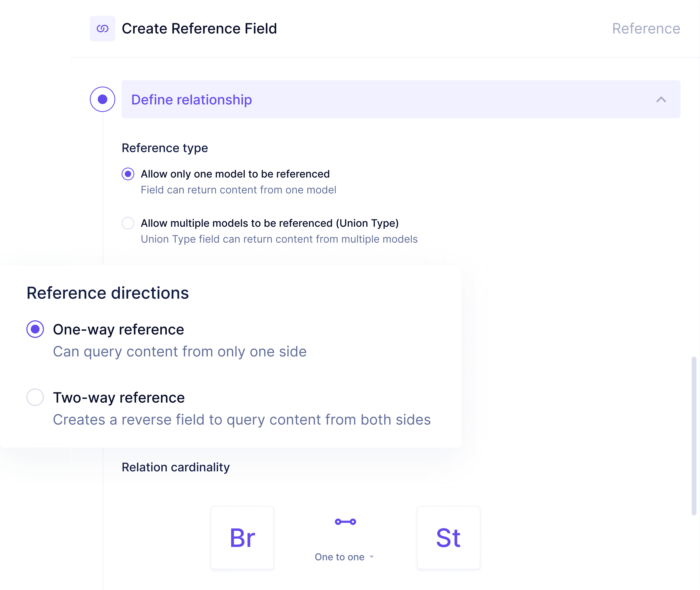Viewport: 700px width, 590px height.
Task: Click the one-to-one connector icon
Action: pyautogui.click(x=345, y=522)
